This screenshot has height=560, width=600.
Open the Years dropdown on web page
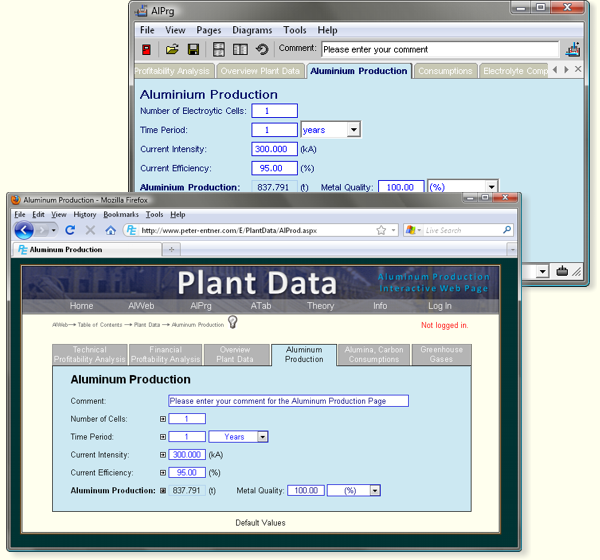262,437
